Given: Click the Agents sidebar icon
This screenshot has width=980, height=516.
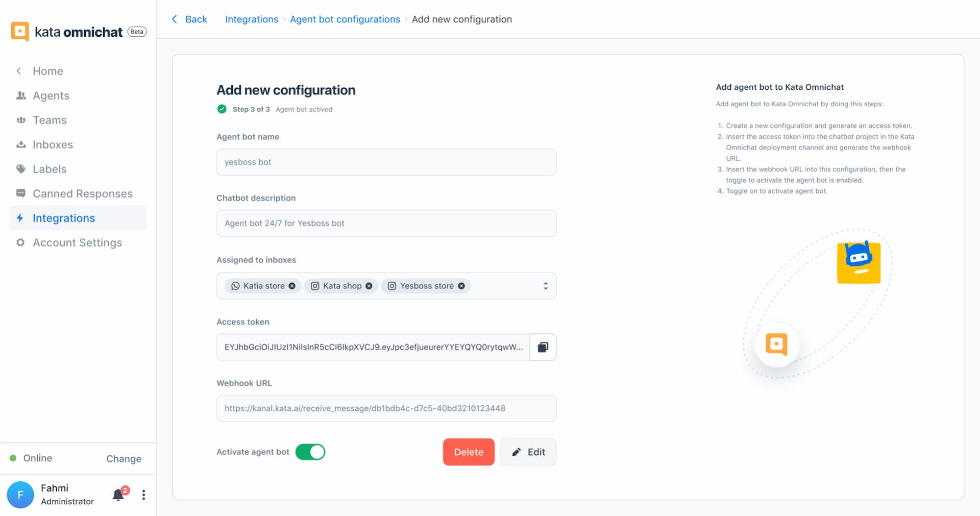Looking at the screenshot, I should (x=21, y=95).
